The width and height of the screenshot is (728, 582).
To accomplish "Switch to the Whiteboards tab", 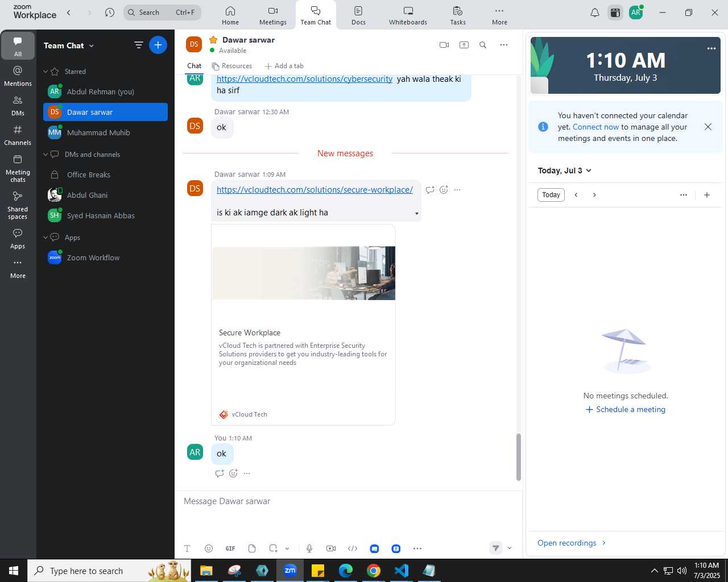I will click(x=408, y=15).
